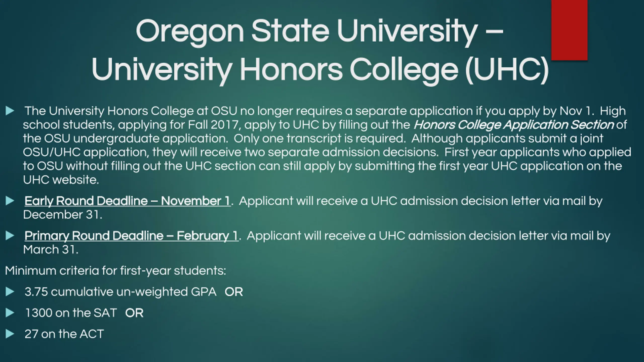Click the bullet arrow next to '27 on the ACT'
Viewport: 644px width, 362px height.
tap(10, 334)
